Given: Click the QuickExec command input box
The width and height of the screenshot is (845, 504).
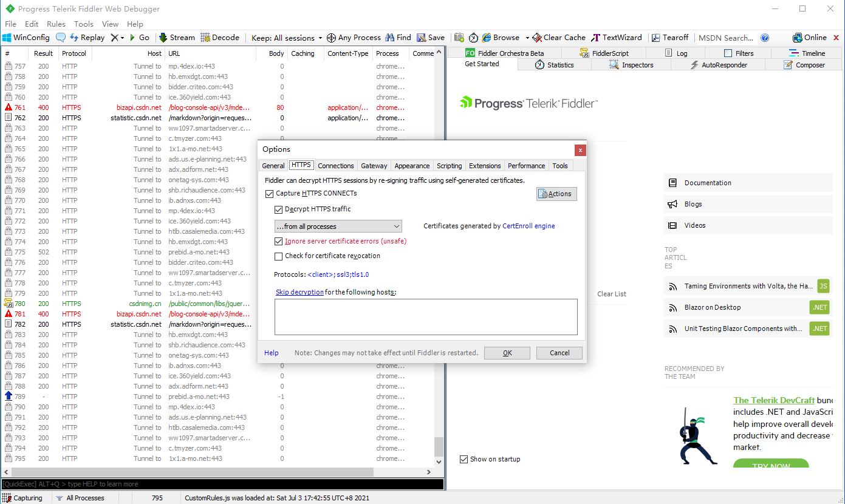Looking at the screenshot, I should point(222,484).
